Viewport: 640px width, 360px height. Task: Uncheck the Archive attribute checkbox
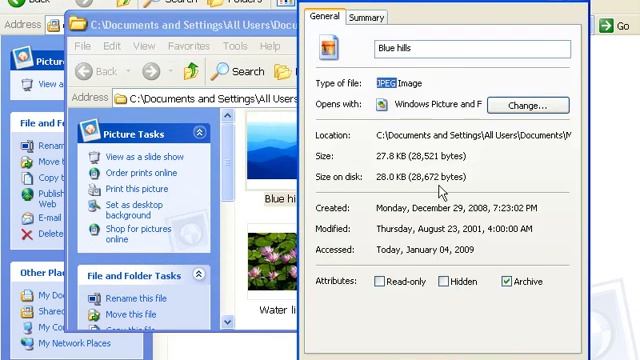pyautogui.click(x=507, y=281)
